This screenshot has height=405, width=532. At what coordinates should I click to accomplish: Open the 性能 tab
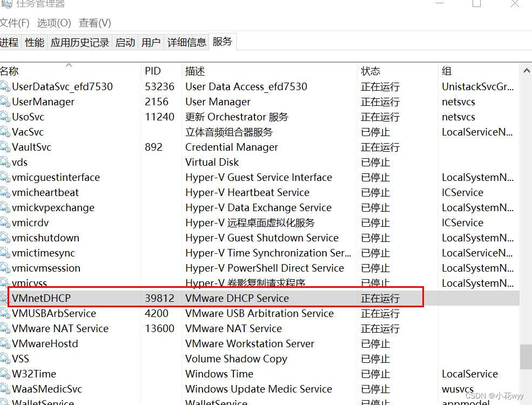(34, 42)
